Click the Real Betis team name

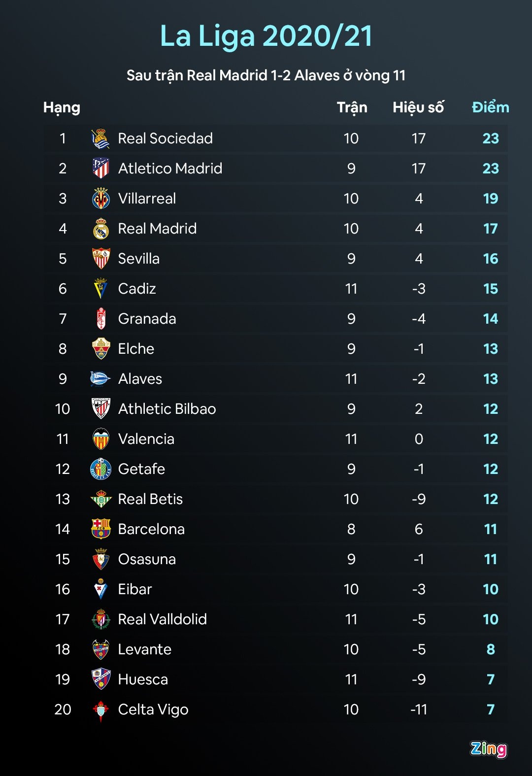pyautogui.click(x=150, y=499)
